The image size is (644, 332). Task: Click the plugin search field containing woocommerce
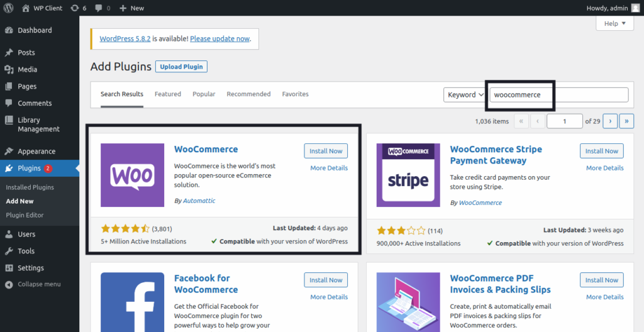(559, 95)
